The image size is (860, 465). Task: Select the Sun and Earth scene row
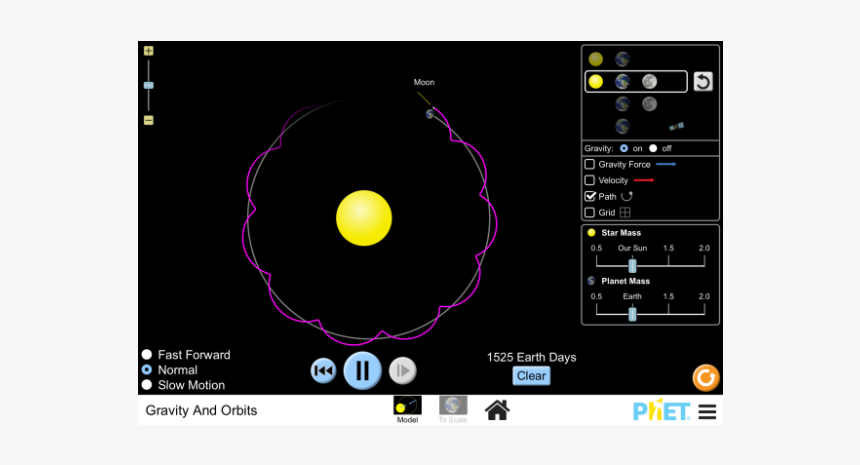[x=636, y=59]
